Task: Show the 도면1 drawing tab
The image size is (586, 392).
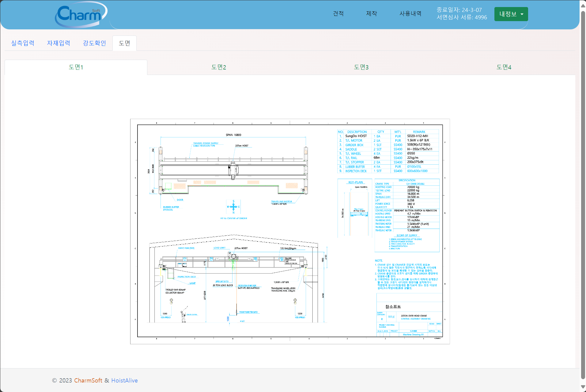Action: pos(76,67)
